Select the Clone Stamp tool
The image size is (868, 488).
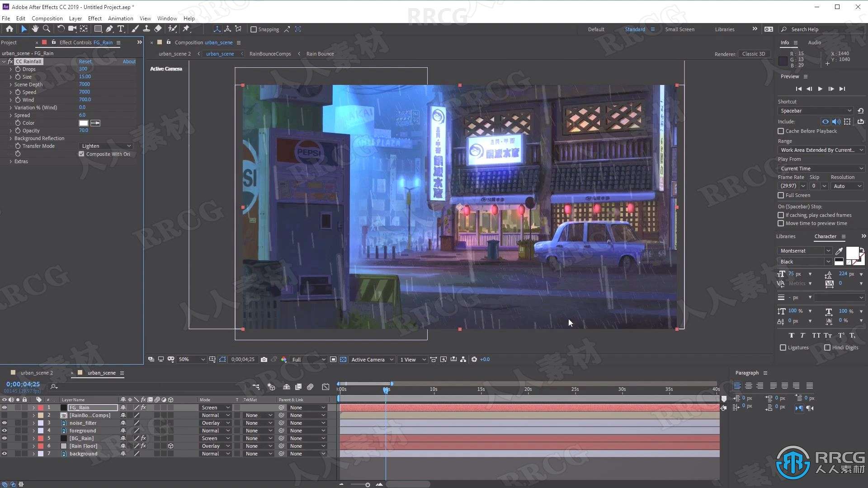pyautogui.click(x=146, y=29)
